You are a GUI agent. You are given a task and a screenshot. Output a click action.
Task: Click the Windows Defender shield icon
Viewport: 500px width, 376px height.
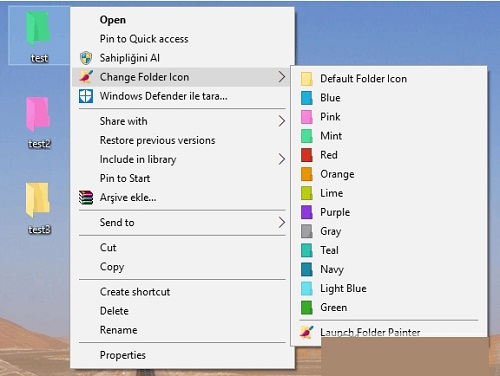tap(86, 96)
